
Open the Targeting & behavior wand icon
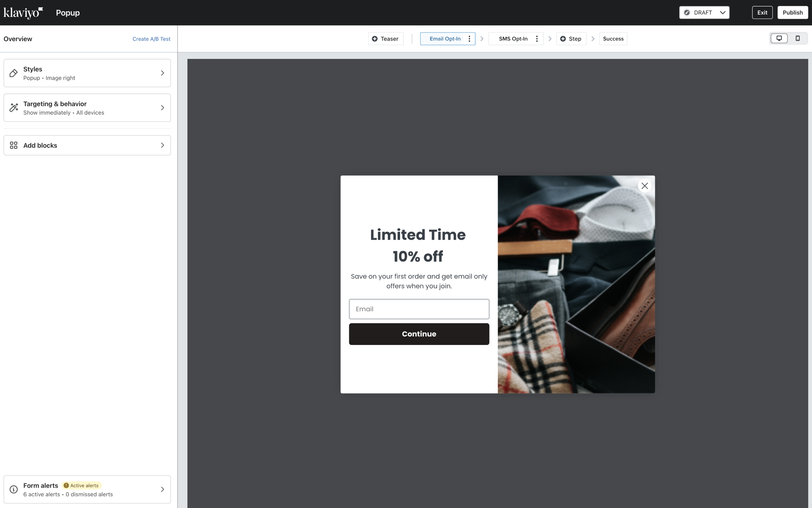click(x=14, y=108)
